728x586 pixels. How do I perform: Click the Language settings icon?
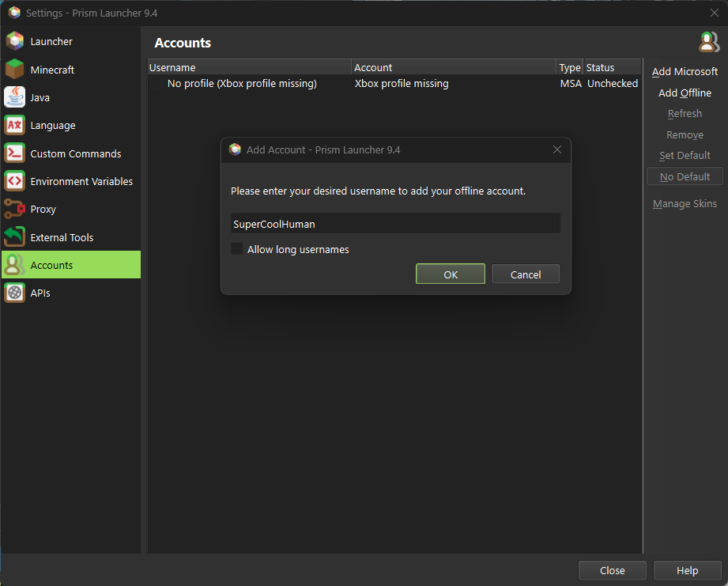coord(15,125)
